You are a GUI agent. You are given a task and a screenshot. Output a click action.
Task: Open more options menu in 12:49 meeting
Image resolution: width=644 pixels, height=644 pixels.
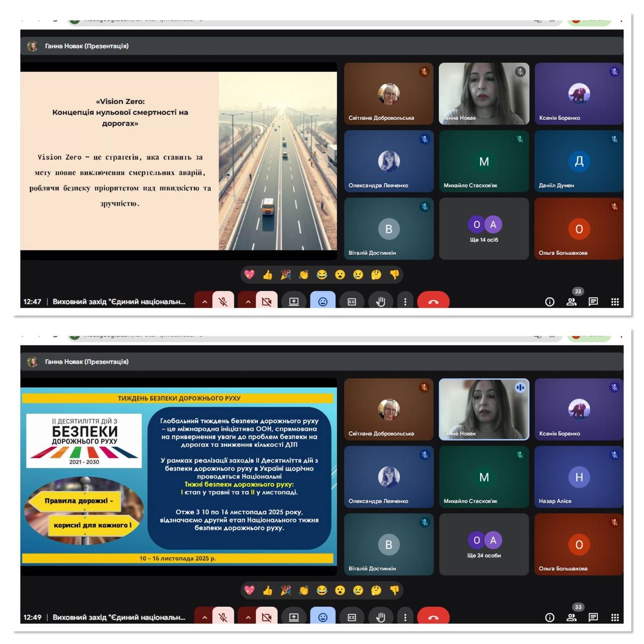[x=405, y=617]
